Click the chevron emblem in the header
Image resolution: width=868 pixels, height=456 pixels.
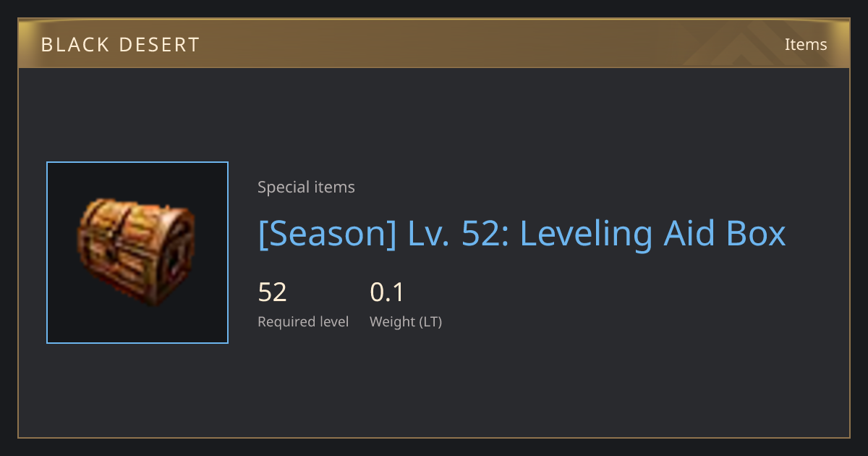point(739,46)
